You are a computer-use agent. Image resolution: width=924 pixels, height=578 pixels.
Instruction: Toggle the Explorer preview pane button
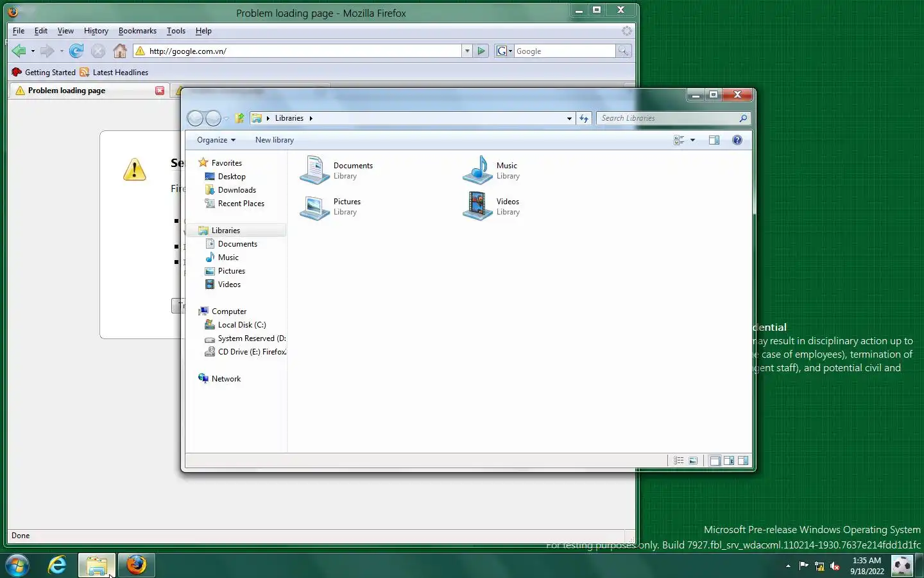click(x=714, y=140)
